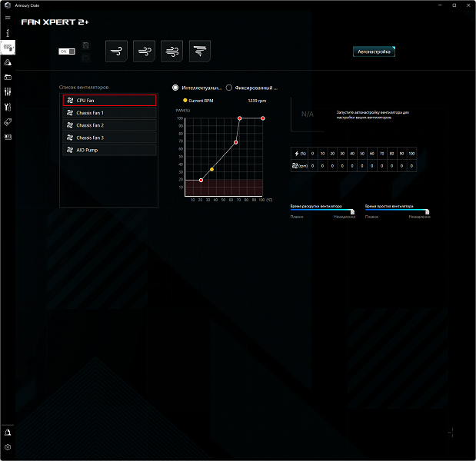This screenshot has height=461, width=476.
Task: Select the Silent fan mode icon
Action: 116,51
